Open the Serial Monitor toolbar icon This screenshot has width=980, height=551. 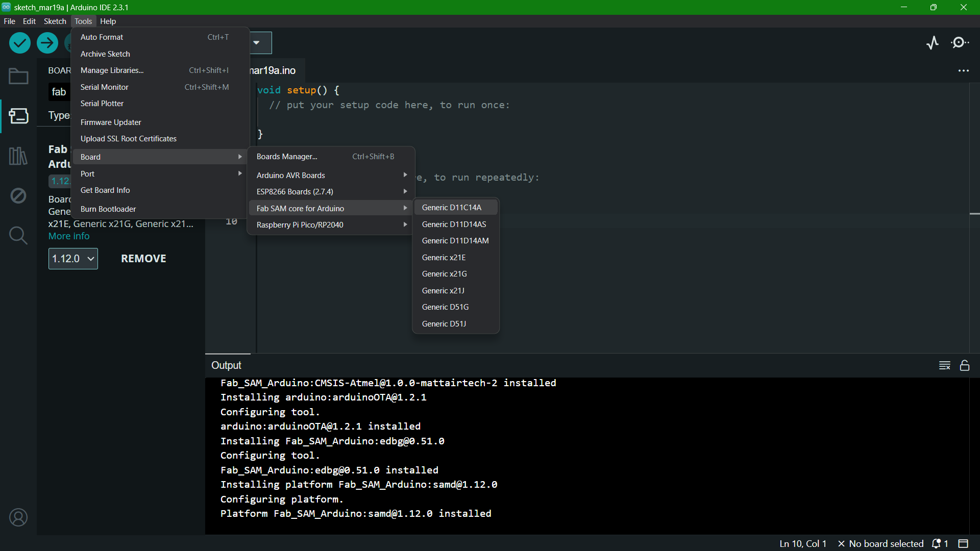(x=960, y=43)
